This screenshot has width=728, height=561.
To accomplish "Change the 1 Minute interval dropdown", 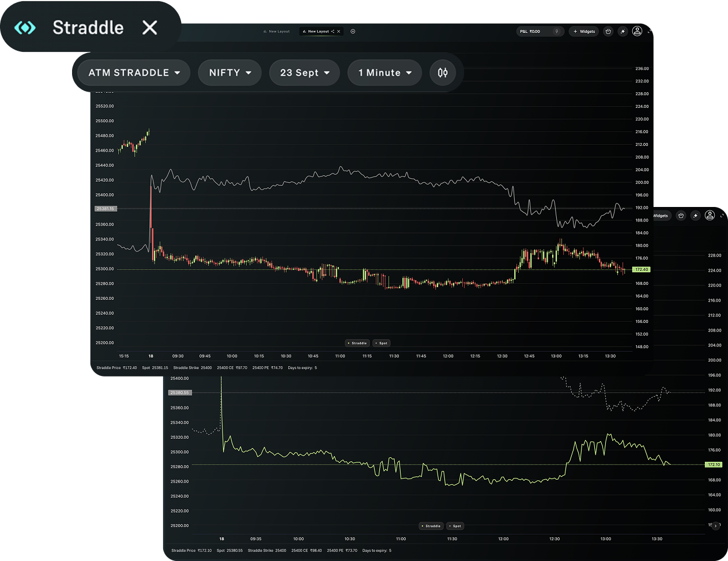I will 384,73.
